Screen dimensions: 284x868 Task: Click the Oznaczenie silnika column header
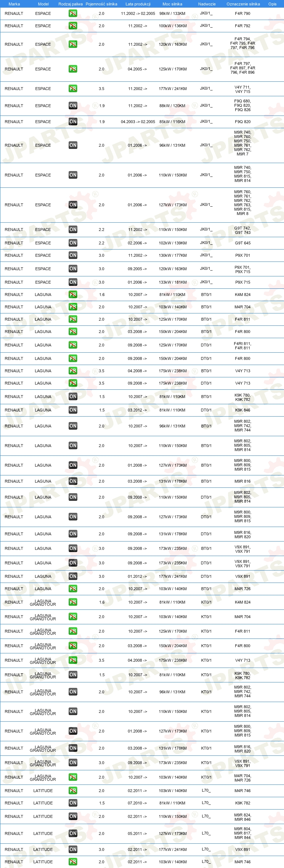coord(243,4)
